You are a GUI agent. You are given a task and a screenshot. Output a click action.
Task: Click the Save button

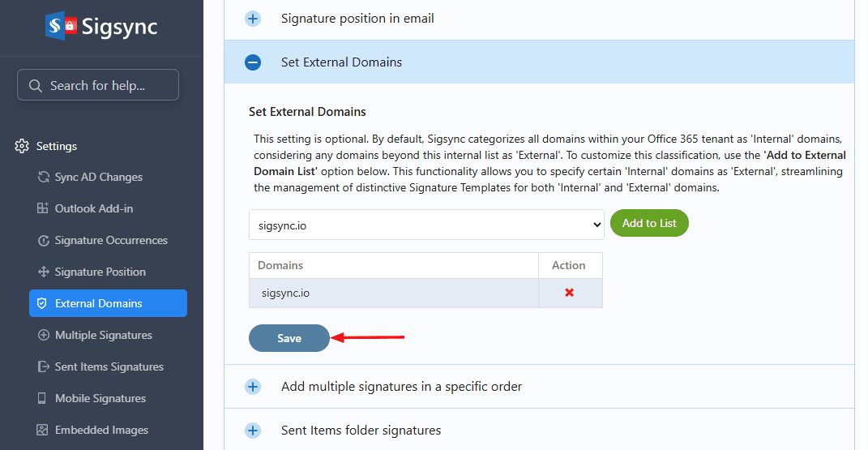[289, 338]
